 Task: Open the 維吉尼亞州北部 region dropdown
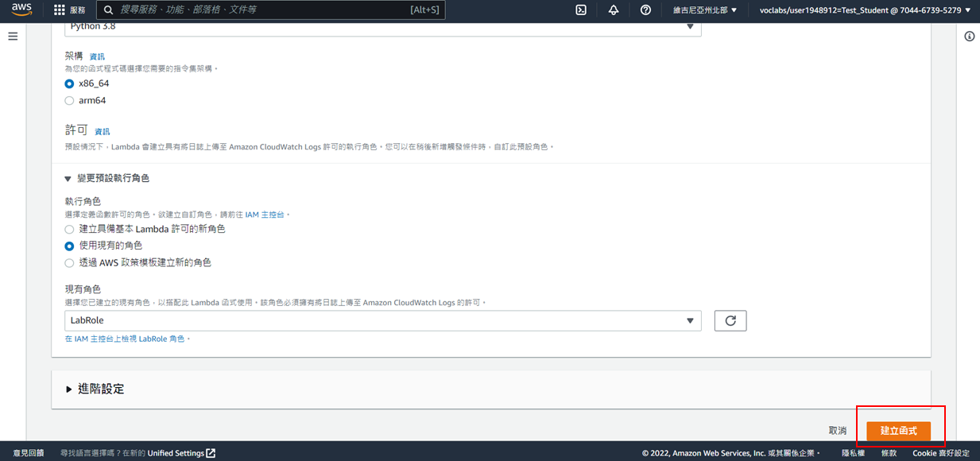tap(705, 10)
